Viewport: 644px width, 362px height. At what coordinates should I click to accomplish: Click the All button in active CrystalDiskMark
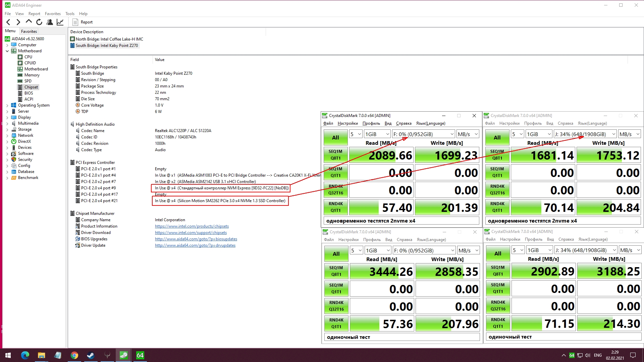click(x=335, y=137)
